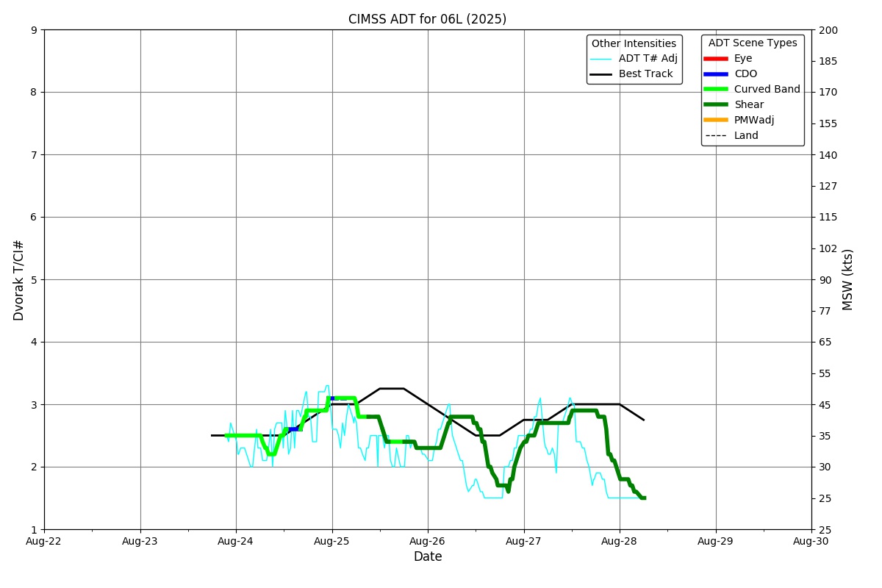Click the blue CDO legend swatch
The image size is (882, 588).
tap(715, 74)
